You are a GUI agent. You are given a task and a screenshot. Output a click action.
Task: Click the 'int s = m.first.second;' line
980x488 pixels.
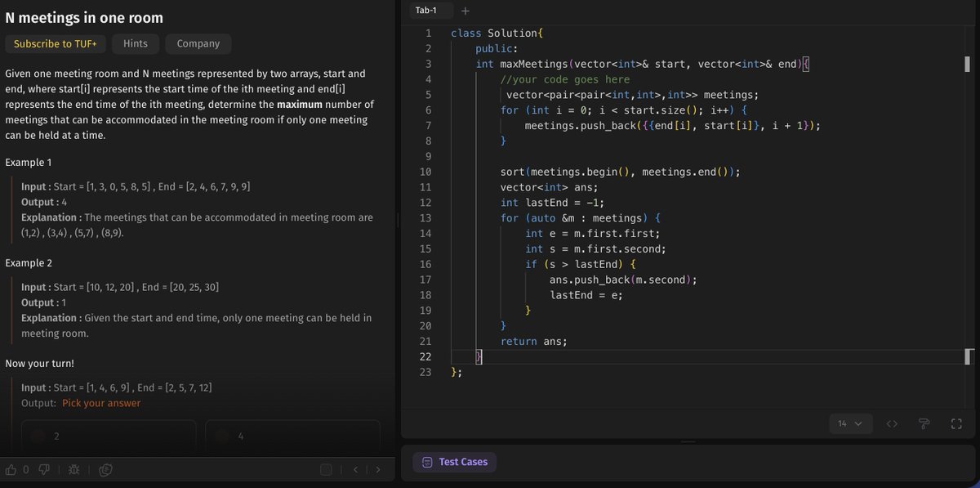pos(595,248)
